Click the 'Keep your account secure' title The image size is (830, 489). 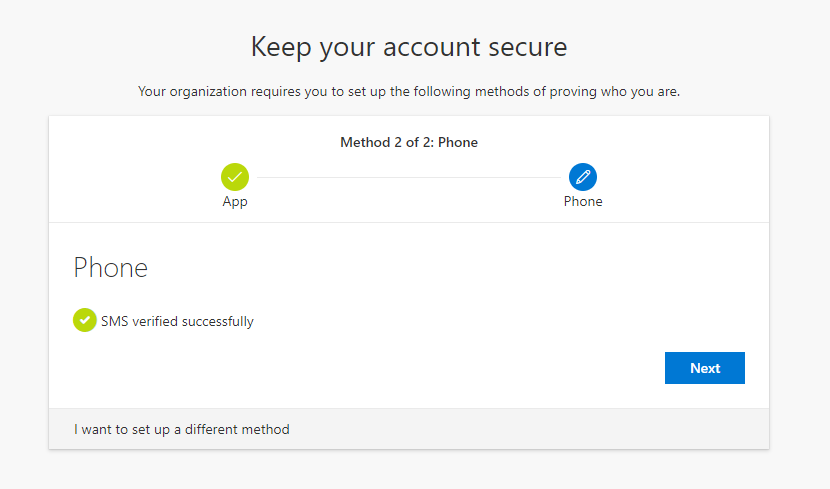[409, 47]
